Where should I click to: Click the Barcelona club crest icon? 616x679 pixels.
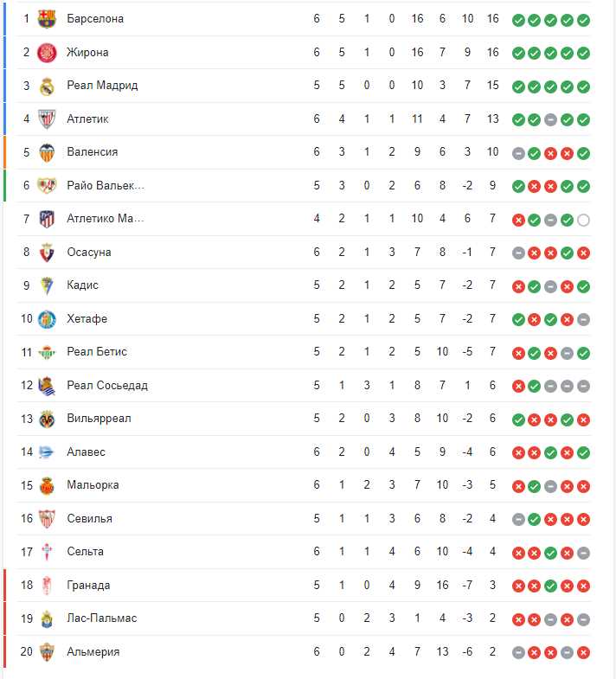[x=47, y=19]
